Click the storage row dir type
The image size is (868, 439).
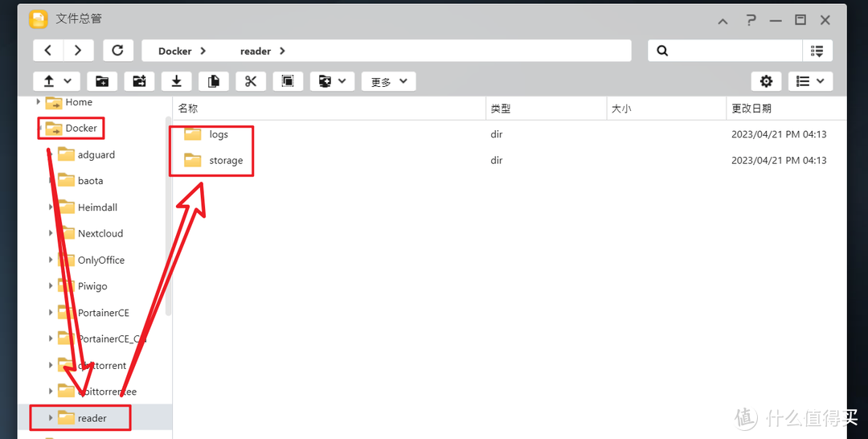[497, 161]
